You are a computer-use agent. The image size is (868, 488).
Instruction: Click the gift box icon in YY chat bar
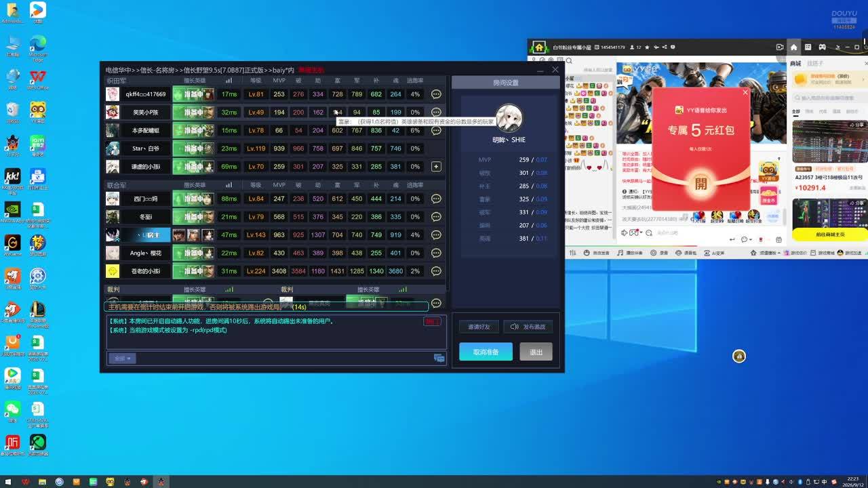click(x=778, y=239)
